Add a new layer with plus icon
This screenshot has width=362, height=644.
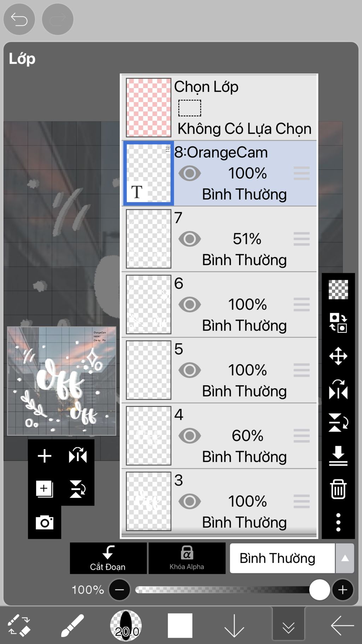point(45,456)
